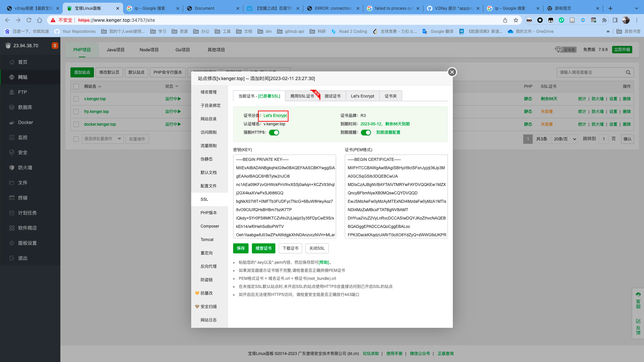The height and width of the screenshot is (362, 644).
Task: Open the batch operation select dropdown
Action: 103,139
